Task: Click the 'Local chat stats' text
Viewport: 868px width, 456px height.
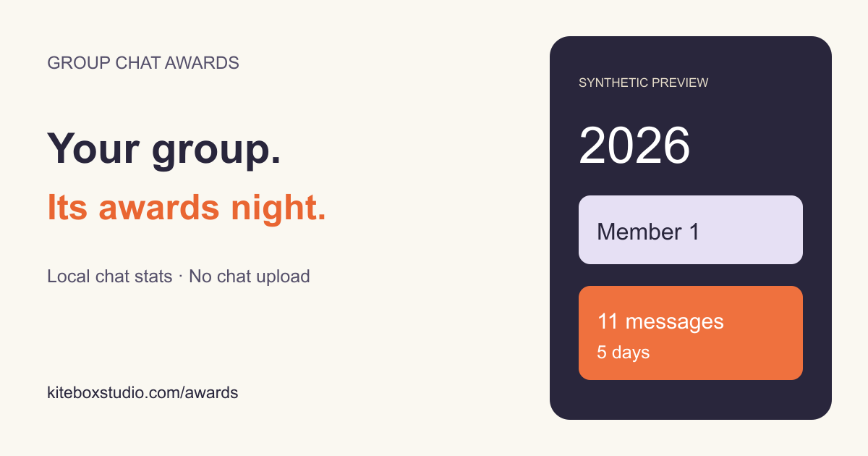Action: click(x=110, y=276)
